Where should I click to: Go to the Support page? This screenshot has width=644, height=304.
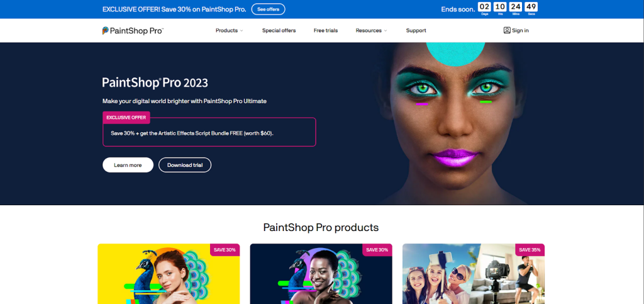pyautogui.click(x=416, y=30)
